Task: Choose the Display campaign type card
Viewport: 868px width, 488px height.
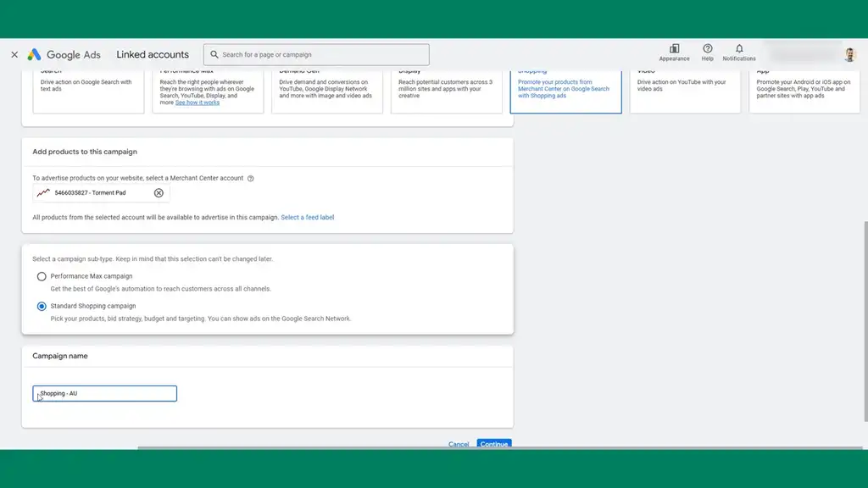Action: click(446, 91)
